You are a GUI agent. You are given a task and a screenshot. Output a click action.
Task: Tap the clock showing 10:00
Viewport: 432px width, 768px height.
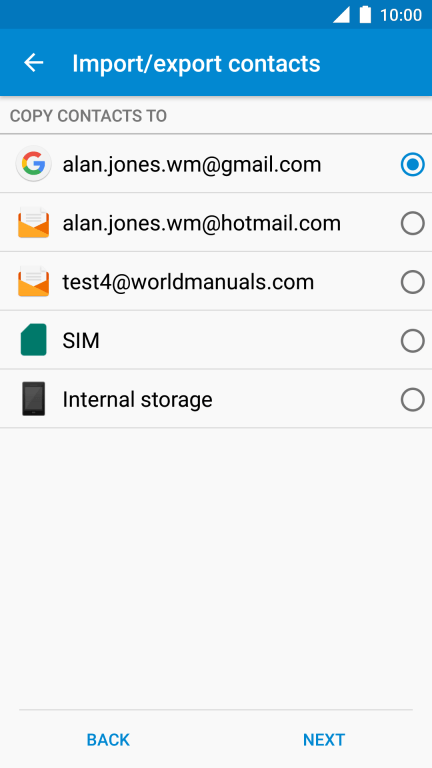[401, 15]
